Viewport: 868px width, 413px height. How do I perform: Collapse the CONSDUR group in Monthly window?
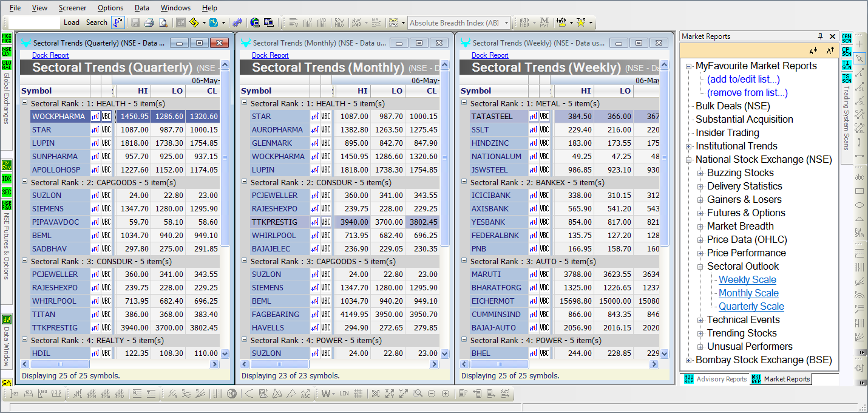click(x=244, y=182)
